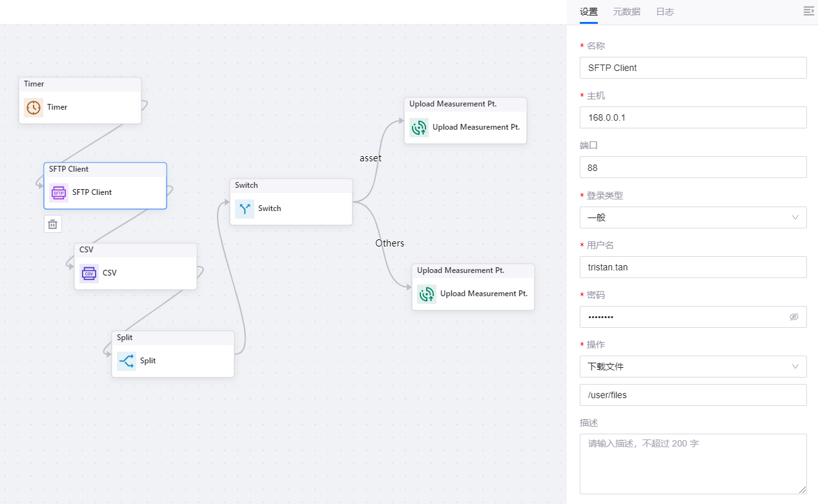Expand the 操作 dropdown showing 下载文件

(693, 367)
